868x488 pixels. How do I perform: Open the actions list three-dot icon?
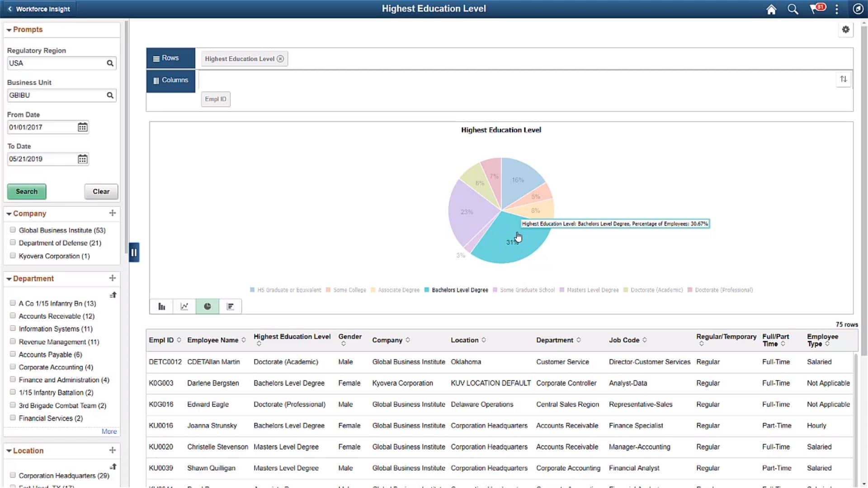click(837, 9)
